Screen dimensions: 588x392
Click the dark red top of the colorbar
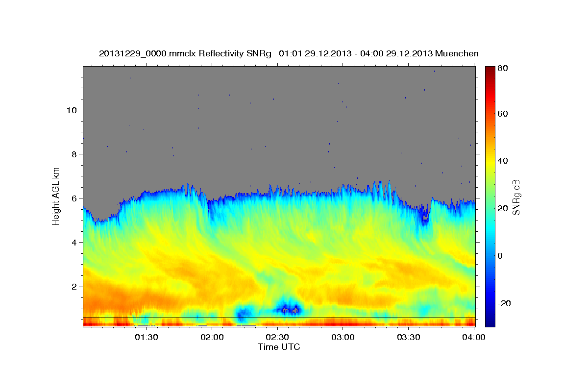click(490, 71)
